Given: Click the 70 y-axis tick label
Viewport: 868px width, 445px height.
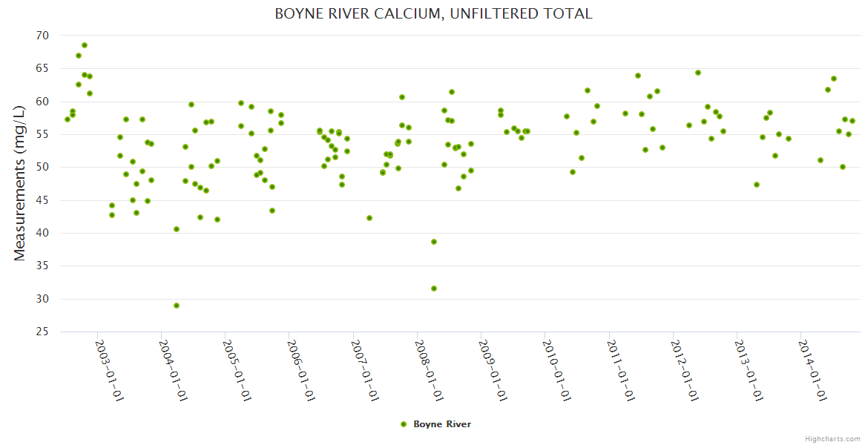Looking at the screenshot, I should [x=42, y=36].
